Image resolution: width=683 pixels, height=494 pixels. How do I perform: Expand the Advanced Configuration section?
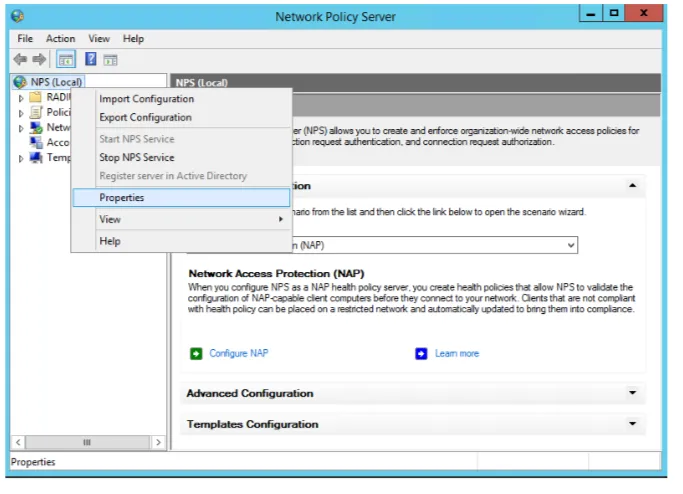pos(632,393)
